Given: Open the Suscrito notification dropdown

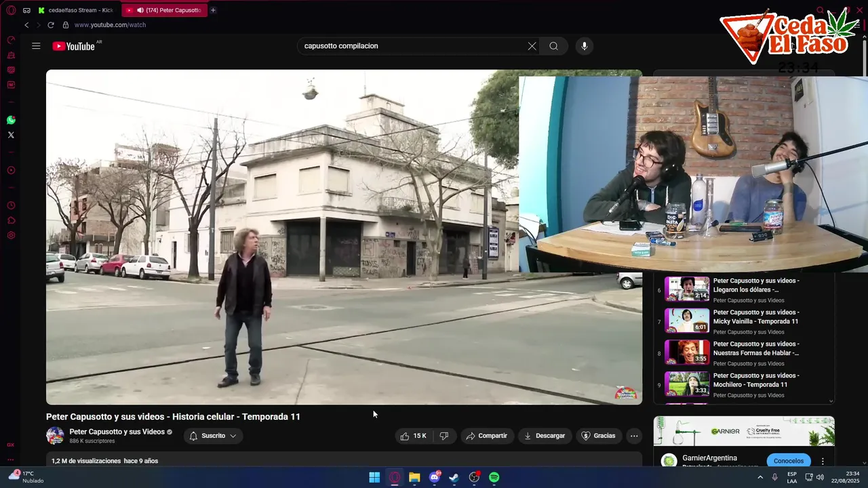Looking at the screenshot, I should tap(213, 436).
